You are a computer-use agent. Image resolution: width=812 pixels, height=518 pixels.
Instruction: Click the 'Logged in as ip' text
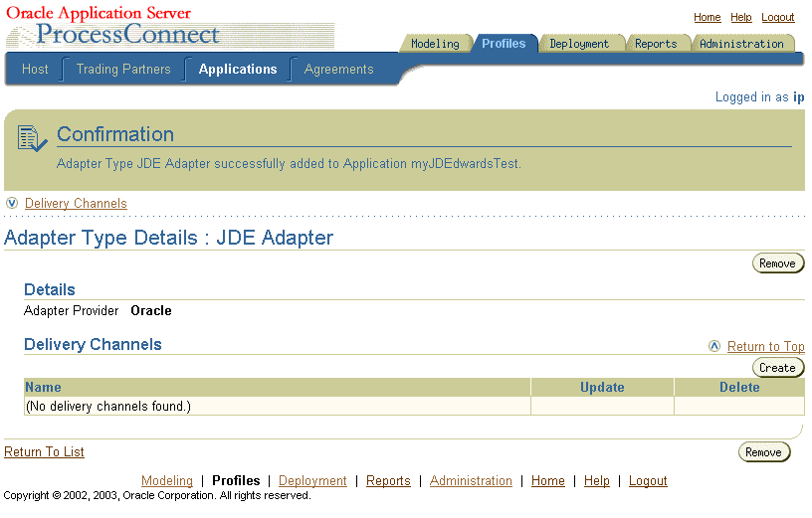[x=759, y=96]
